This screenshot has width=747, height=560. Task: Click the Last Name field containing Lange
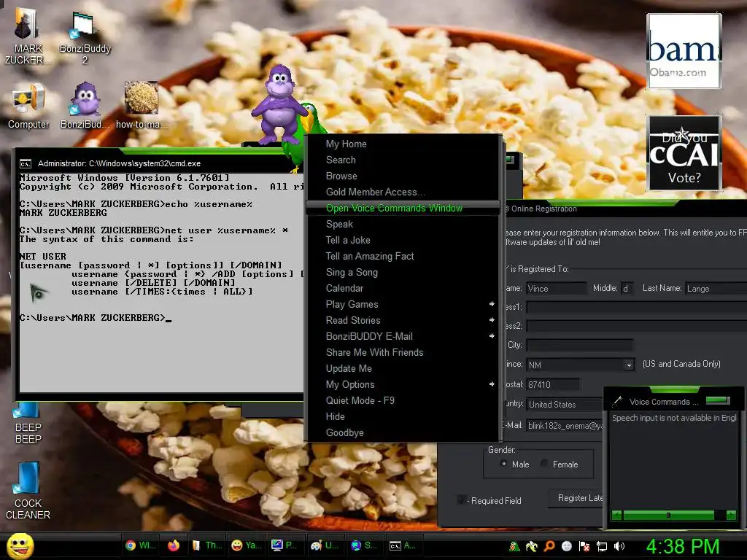[716, 288]
